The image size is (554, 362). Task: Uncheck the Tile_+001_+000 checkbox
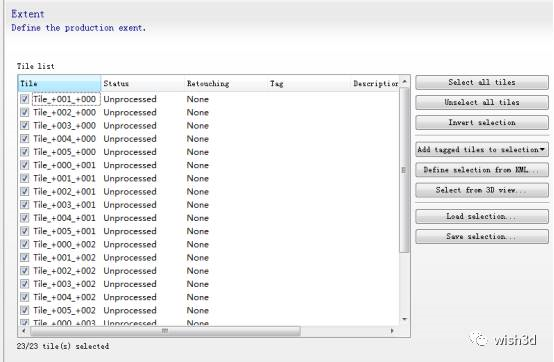coord(24,99)
